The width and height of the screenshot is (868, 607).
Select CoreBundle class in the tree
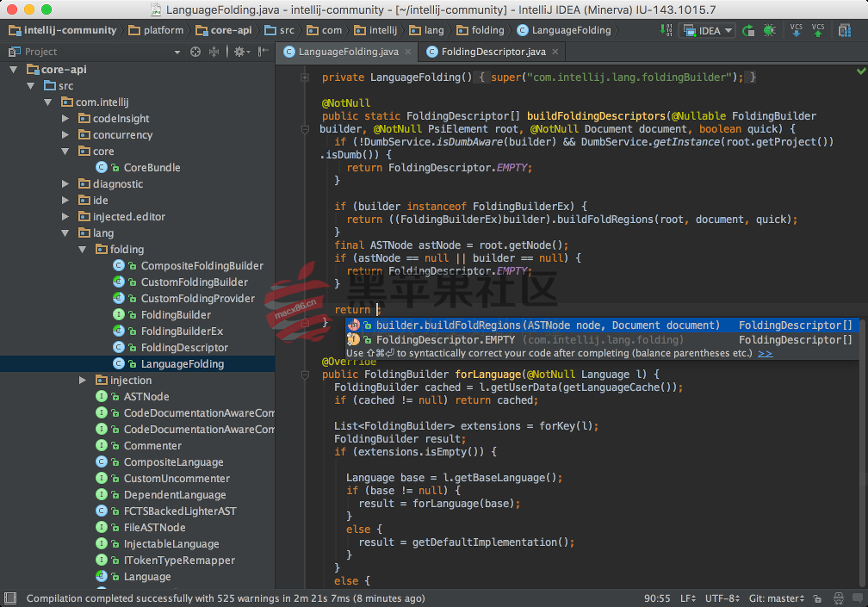[x=139, y=167]
